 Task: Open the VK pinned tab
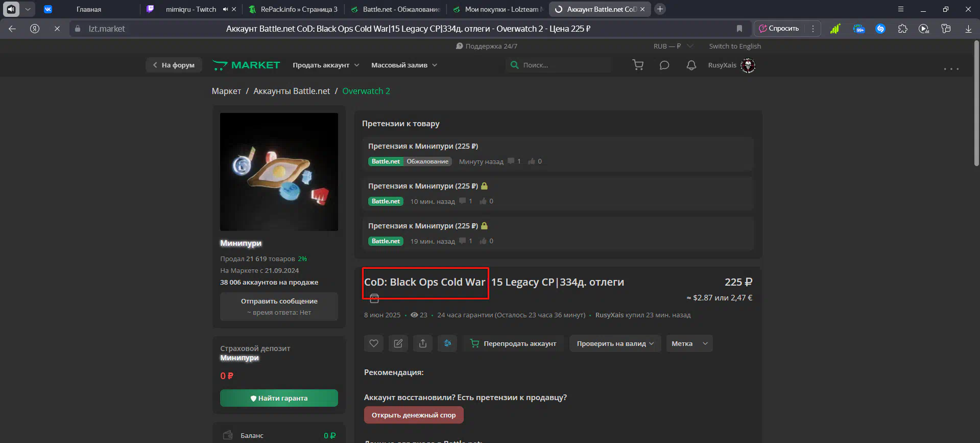(x=48, y=9)
